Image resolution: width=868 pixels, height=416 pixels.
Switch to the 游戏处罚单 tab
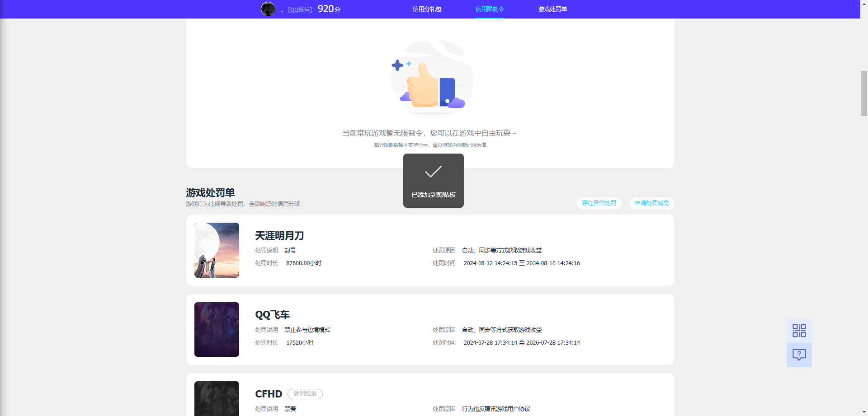pyautogui.click(x=552, y=9)
